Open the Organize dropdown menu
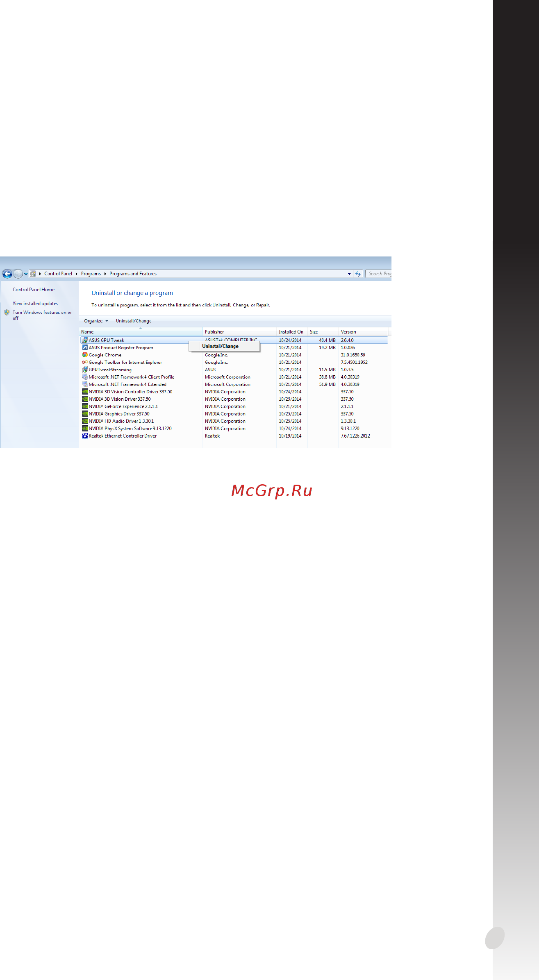This screenshot has height=980, width=539. (x=96, y=321)
